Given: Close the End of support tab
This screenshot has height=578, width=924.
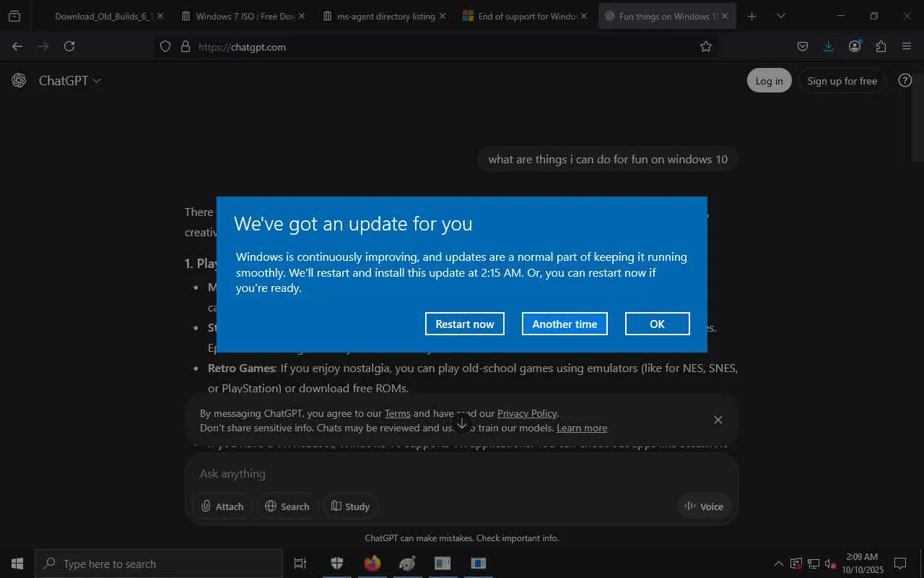Looking at the screenshot, I should 584,16.
